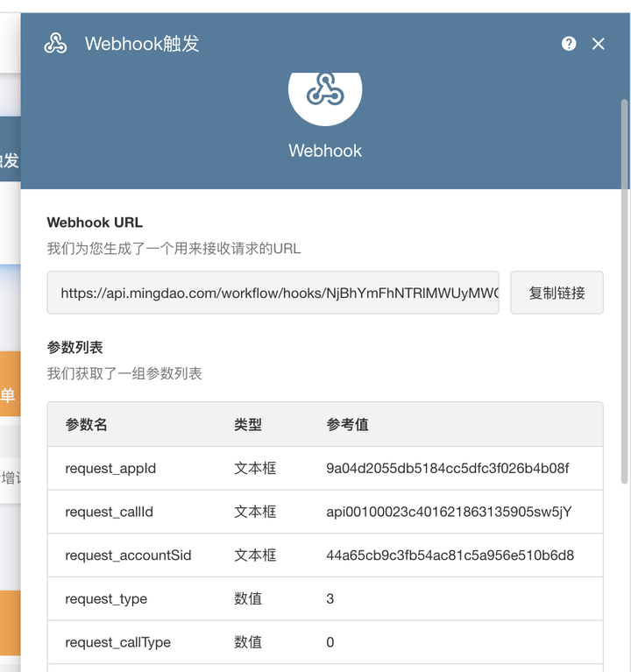Click description 我们获取了一组参数列表
Image resolution: width=631 pixels, height=672 pixels.
click(124, 373)
